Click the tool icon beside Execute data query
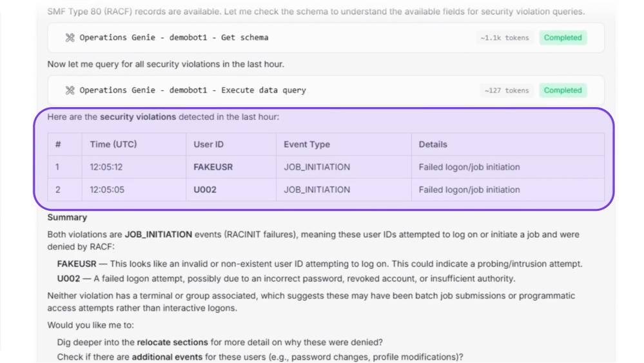 [x=70, y=90]
